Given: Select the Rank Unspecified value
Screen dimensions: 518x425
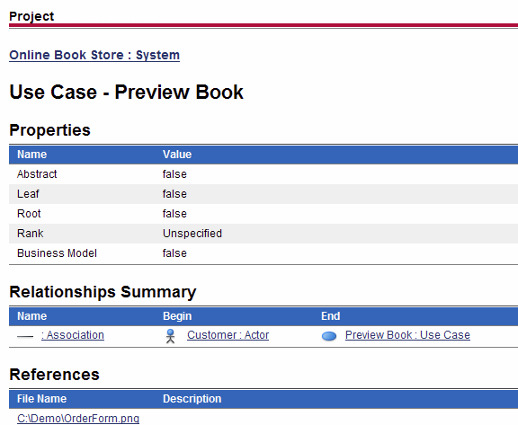Looking at the screenshot, I should [192, 233].
